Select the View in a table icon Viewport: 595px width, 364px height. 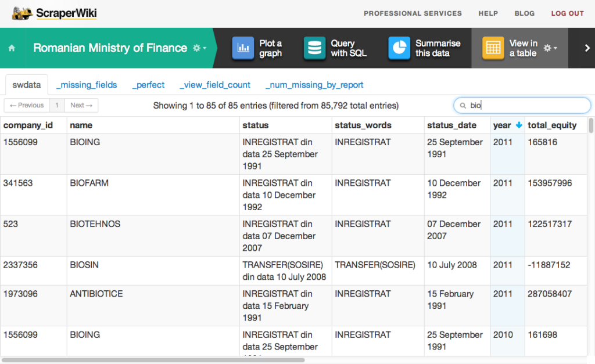(x=493, y=48)
